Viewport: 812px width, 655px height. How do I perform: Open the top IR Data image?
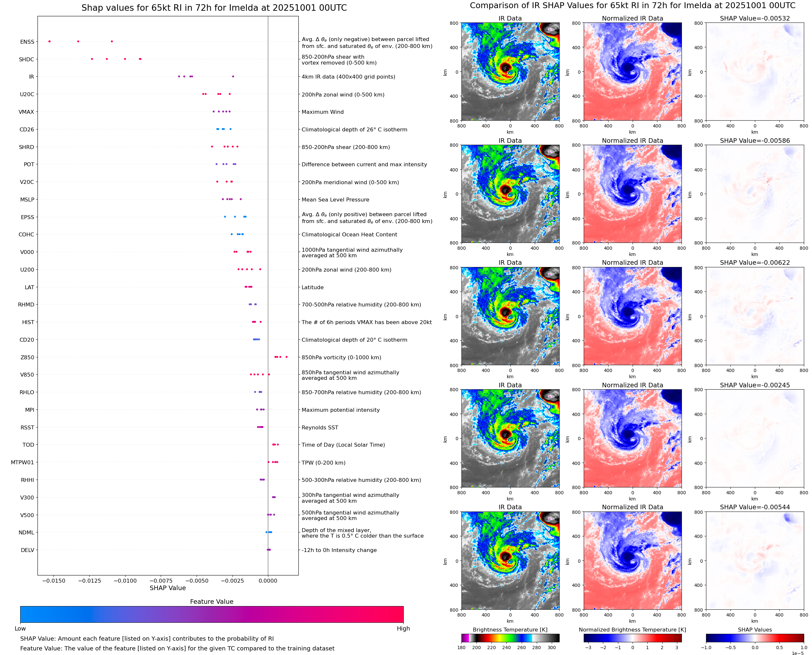(510, 72)
